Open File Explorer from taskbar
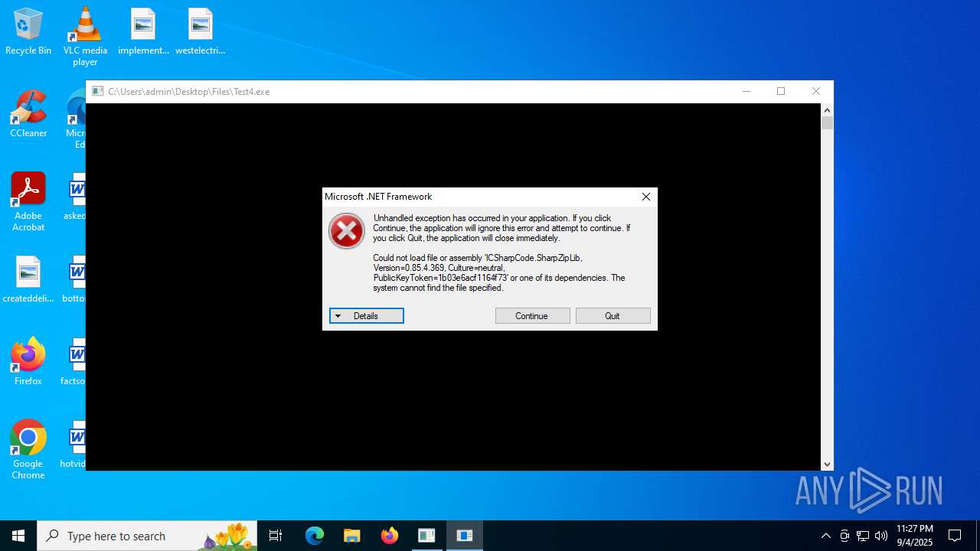This screenshot has height=551, width=980. pos(351,536)
